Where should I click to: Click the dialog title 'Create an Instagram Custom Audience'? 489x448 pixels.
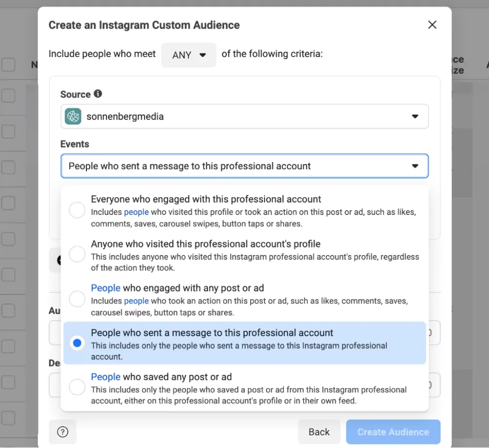tap(144, 25)
